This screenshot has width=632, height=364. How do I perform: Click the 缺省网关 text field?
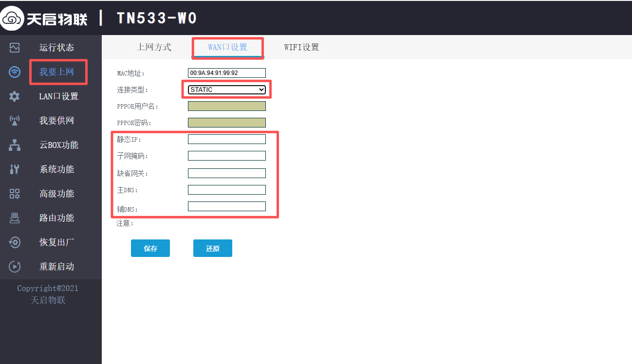point(227,173)
